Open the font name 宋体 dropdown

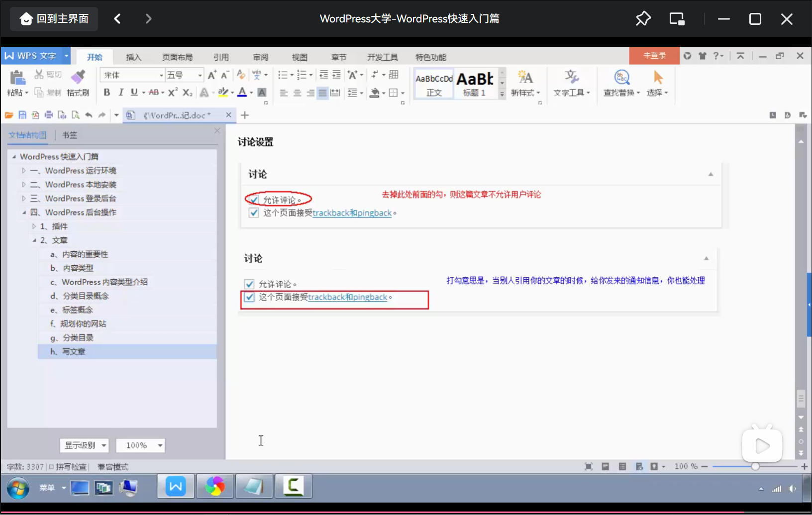[162, 75]
